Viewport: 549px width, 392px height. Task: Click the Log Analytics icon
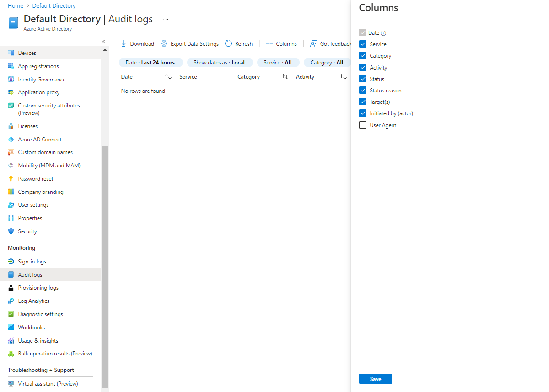tap(11, 301)
